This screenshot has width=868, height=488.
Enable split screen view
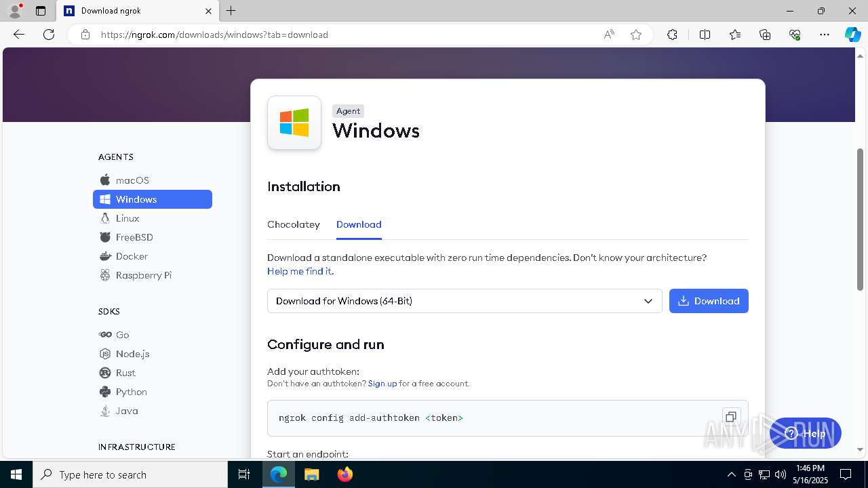click(x=705, y=35)
